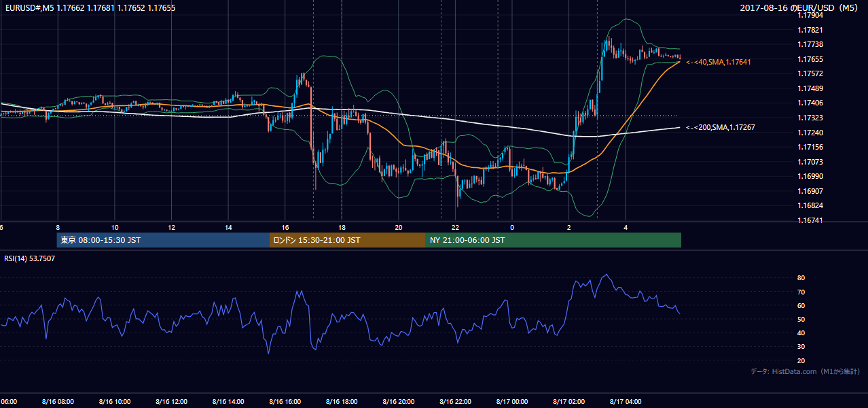Click hour label 18 under the price chart
The image size is (868, 408).
[342, 227]
